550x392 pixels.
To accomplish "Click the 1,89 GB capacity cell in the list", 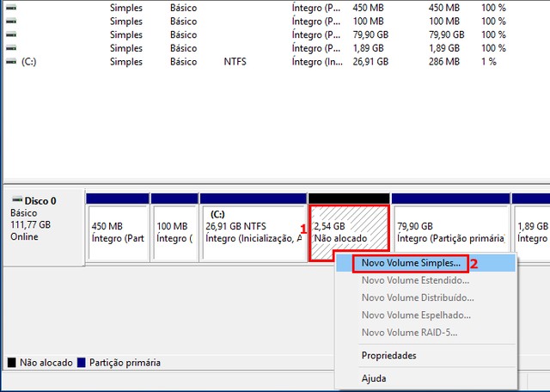I will [368, 48].
